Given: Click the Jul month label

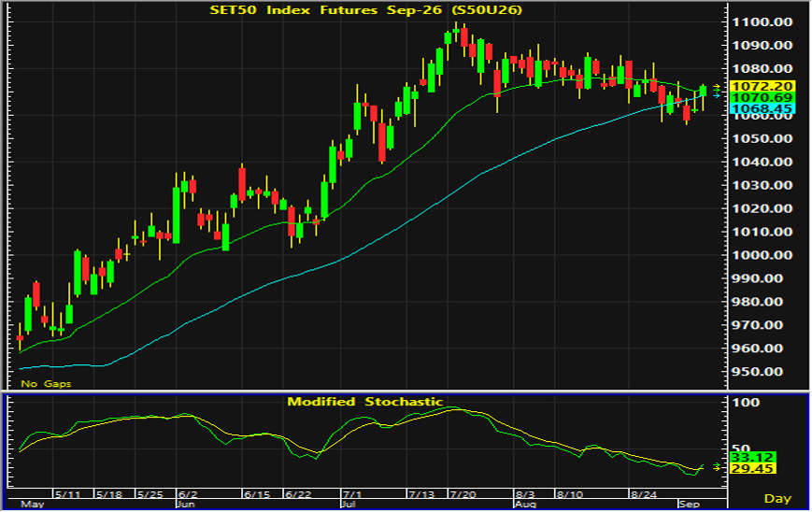Looking at the screenshot, I should coord(349,505).
